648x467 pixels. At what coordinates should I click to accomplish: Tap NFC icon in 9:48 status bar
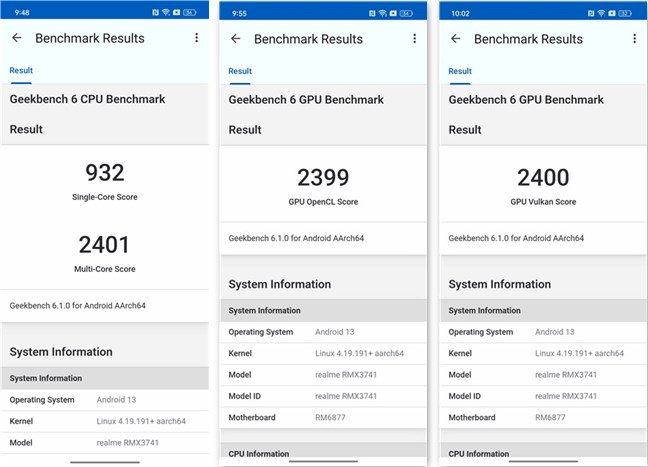coord(155,12)
